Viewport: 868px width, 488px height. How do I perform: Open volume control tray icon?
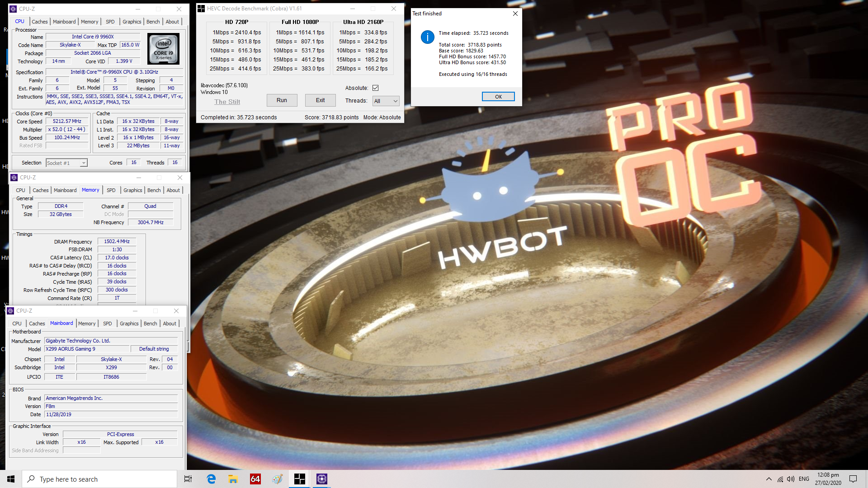(791, 479)
